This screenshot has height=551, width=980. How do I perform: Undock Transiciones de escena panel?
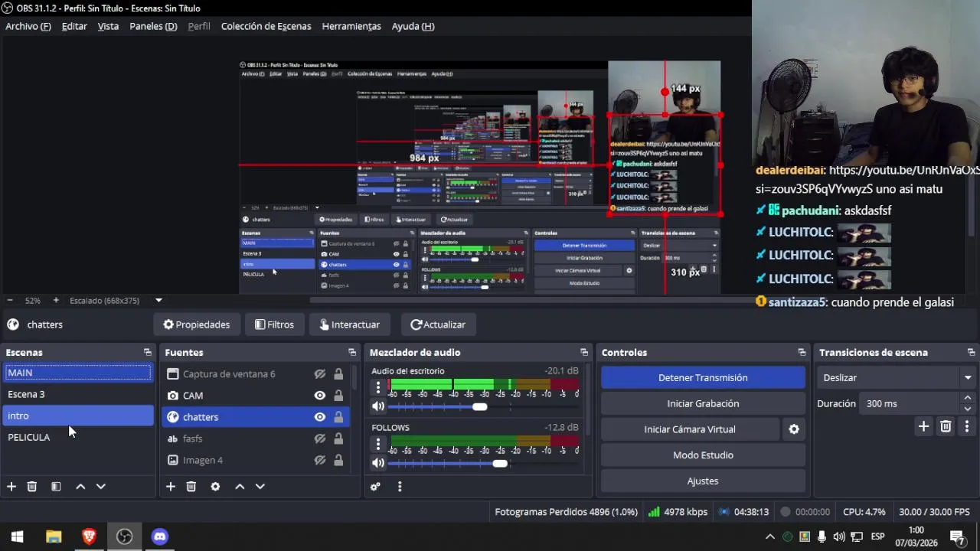tap(971, 353)
